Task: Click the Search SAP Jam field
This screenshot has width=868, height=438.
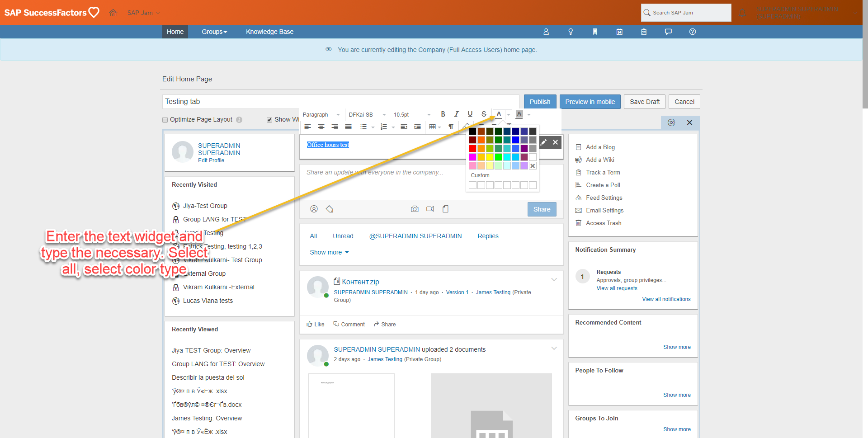Action: (x=686, y=13)
